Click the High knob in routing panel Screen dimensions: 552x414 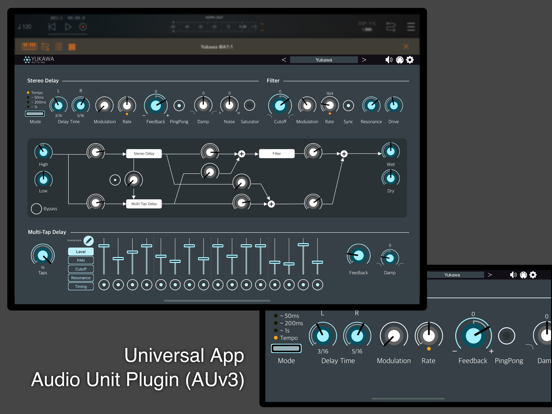[x=43, y=152]
